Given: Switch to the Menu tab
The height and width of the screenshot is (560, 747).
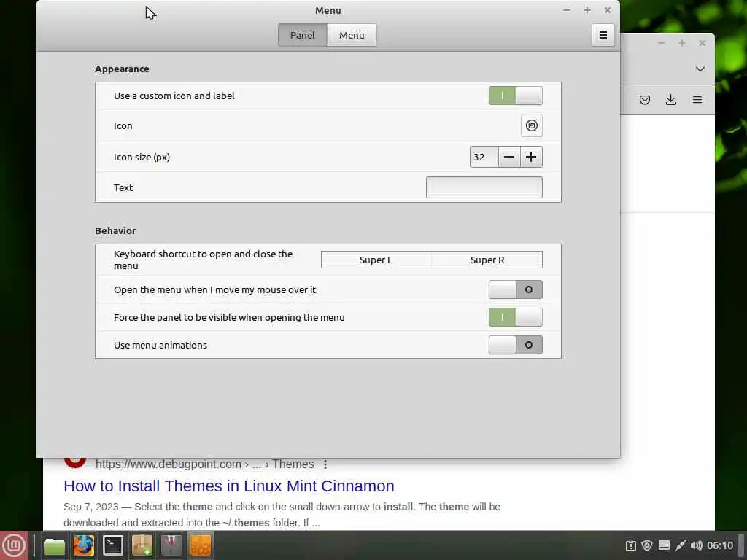Looking at the screenshot, I should 352,35.
